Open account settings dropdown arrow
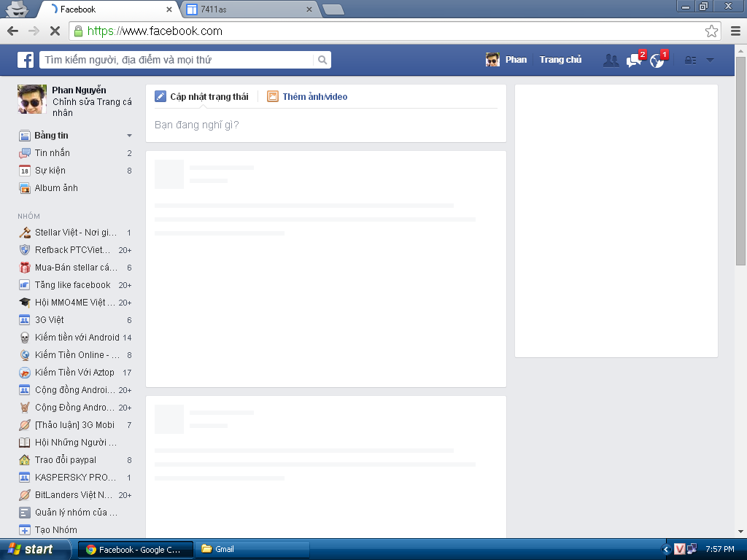The width and height of the screenshot is (747, 560). [710, 60]
